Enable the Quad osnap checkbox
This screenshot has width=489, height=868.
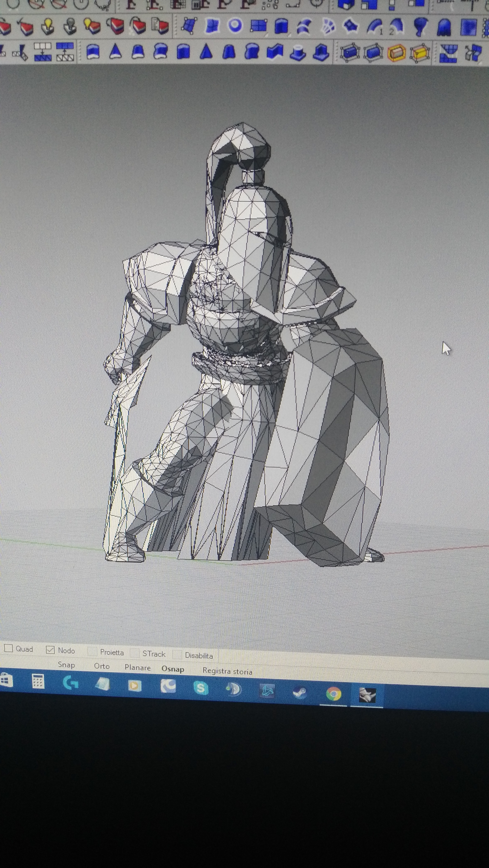(8, 648)
